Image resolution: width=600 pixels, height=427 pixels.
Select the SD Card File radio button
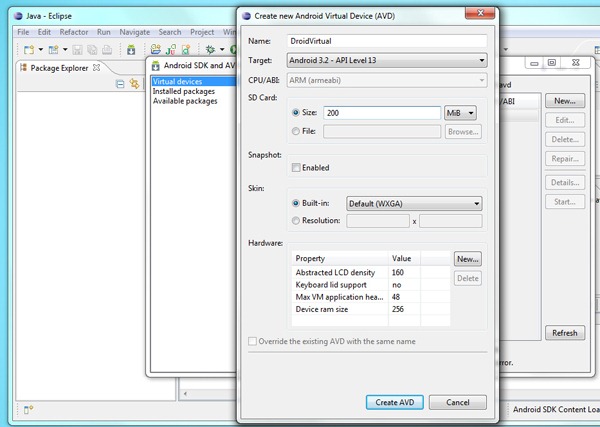click(x=295, y=131)
